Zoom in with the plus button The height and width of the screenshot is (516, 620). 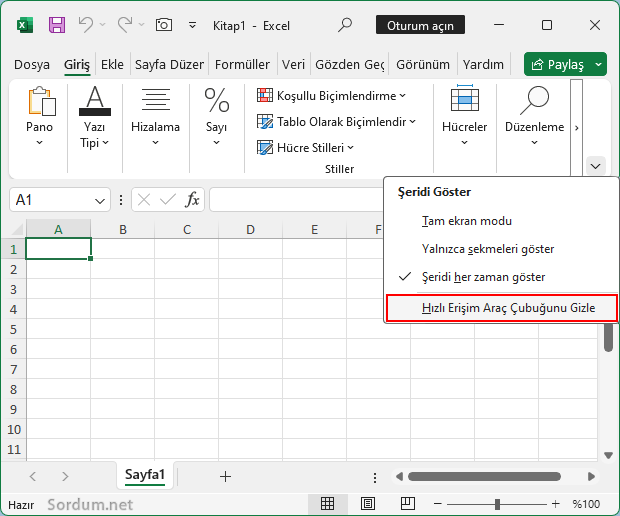(556, 504)
